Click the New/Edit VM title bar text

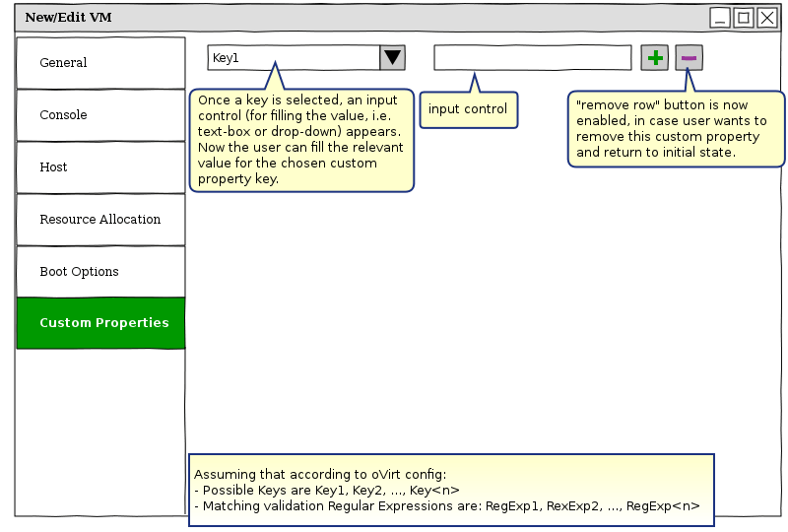(68, 18)
